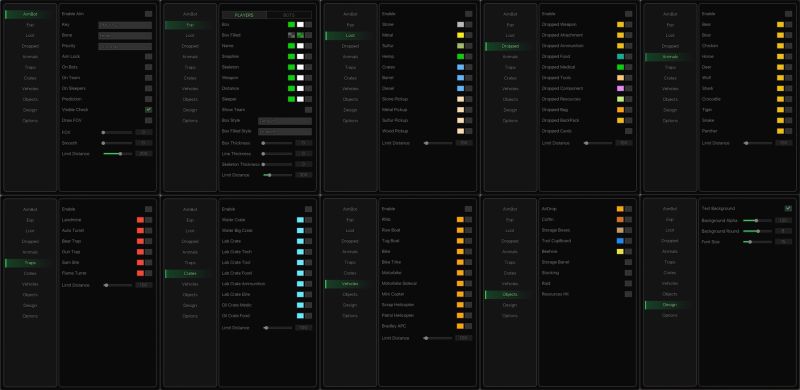Select Vehicles in the Traps panel sidebar
800x390 pixels.
(30, 284)
